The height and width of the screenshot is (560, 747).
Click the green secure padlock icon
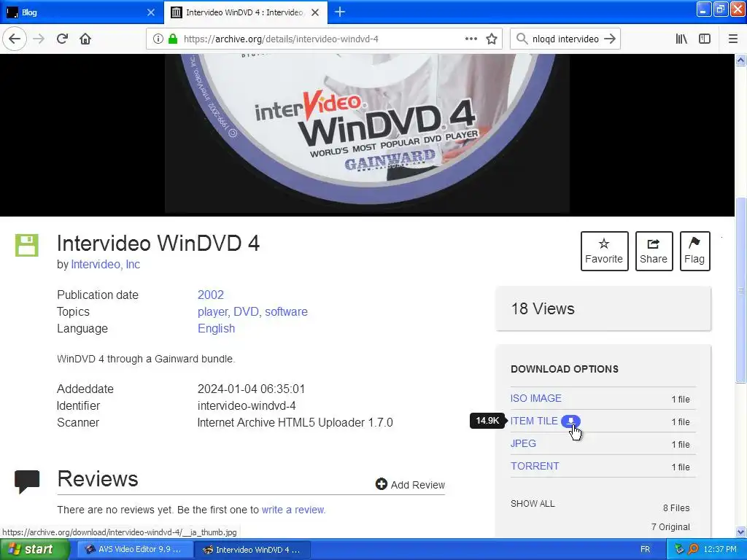(x=172, y=39)
